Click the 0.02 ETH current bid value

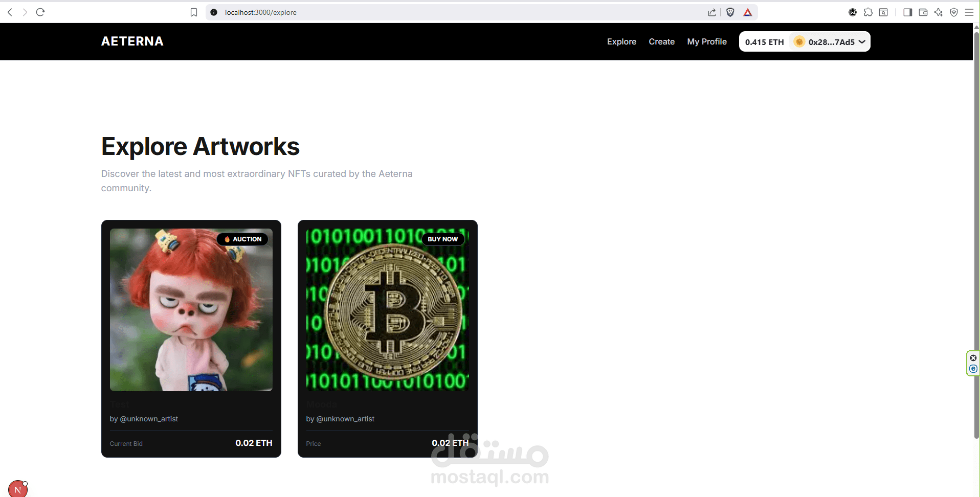point(254,443)
